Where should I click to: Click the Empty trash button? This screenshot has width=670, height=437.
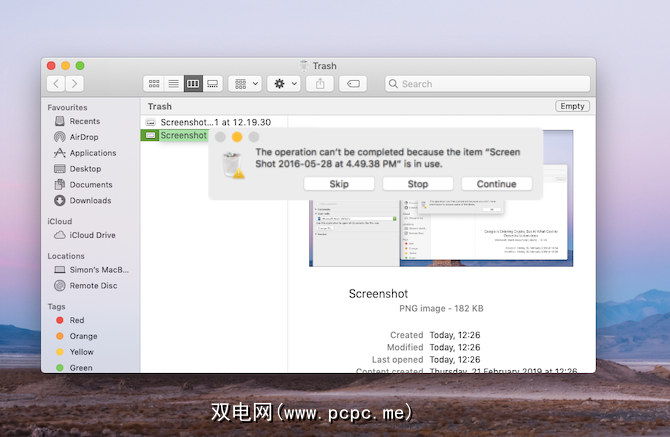coord(572,106)
